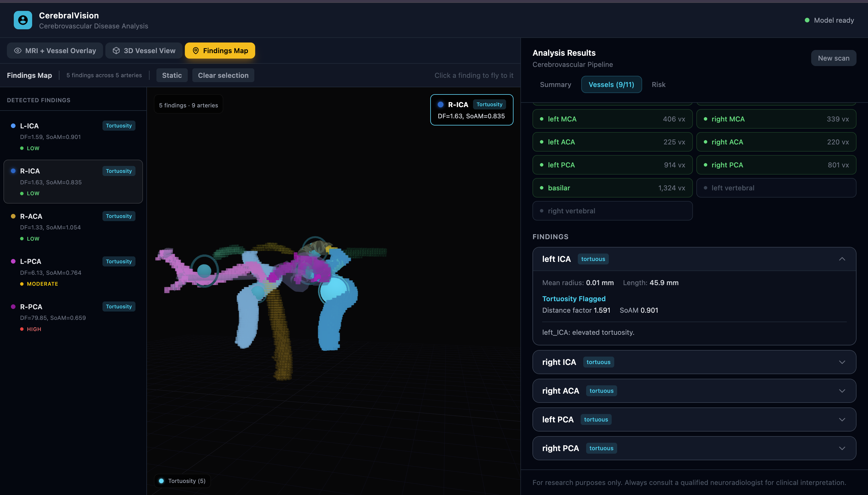
Task: Click the green Model ready status dot
Action: tap(807, 20)
